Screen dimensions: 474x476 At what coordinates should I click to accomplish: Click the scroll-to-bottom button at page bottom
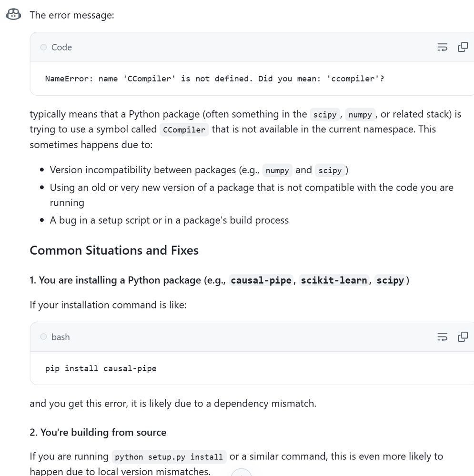coord(241,473)
